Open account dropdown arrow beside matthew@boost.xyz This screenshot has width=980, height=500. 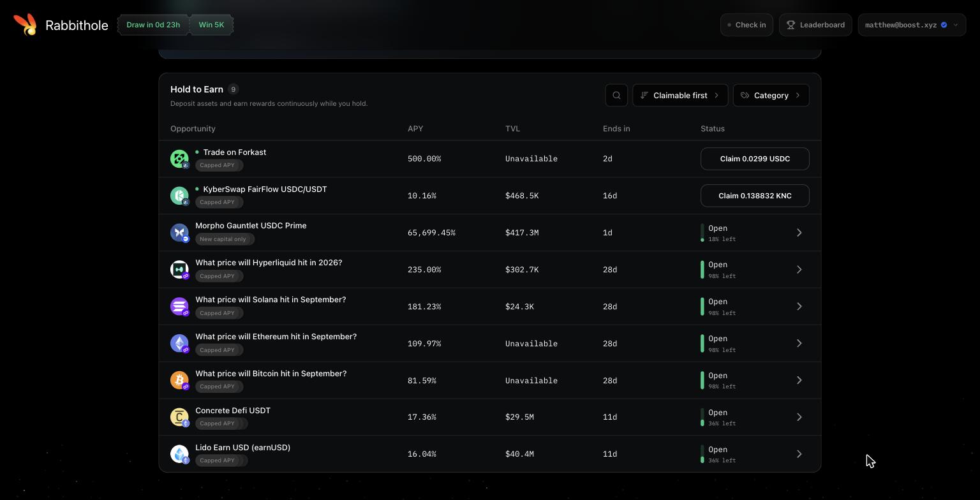pos(956,25)
